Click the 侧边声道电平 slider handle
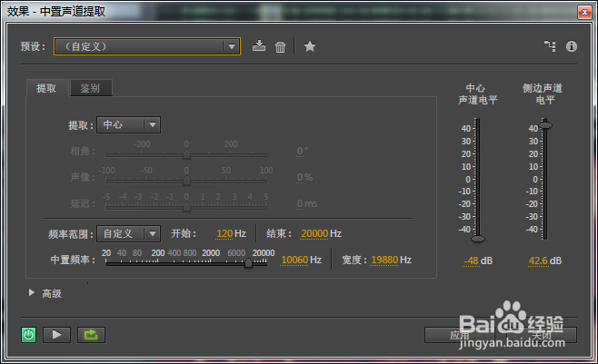Screen dimensions: 598x364 pyautogui.click(x=545, y=125)
